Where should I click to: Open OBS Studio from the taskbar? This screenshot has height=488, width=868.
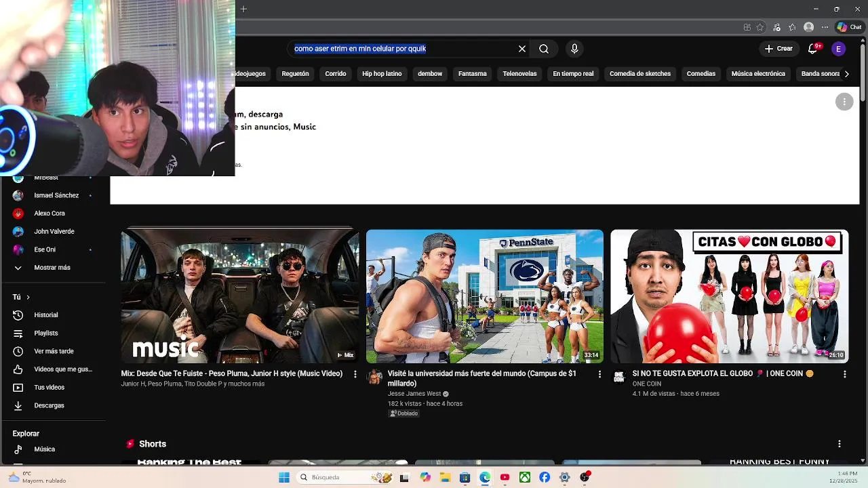[585, 477]
